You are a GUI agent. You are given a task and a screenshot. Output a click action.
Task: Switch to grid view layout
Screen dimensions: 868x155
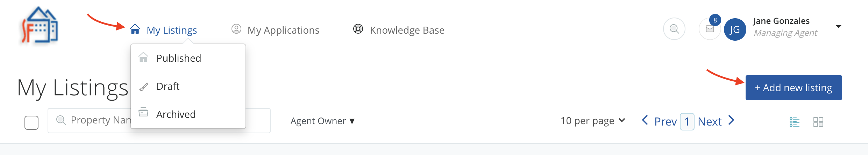point(818,122)
